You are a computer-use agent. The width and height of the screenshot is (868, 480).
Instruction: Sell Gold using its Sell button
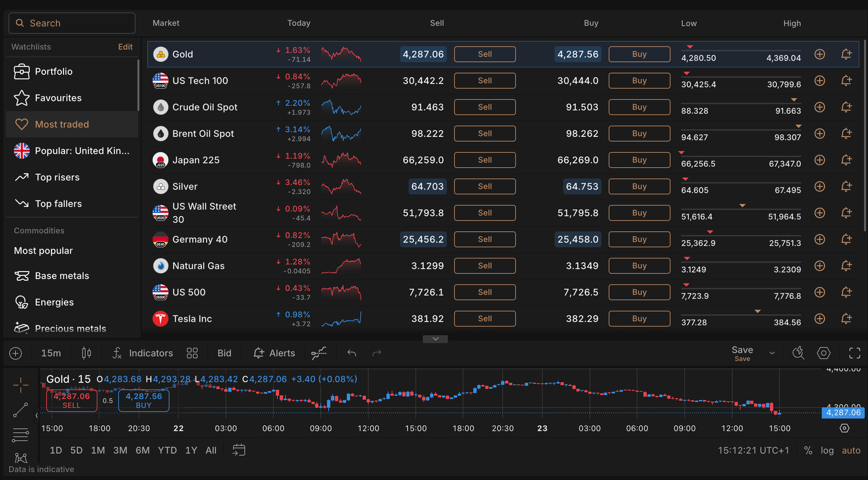tap(485, 54)
